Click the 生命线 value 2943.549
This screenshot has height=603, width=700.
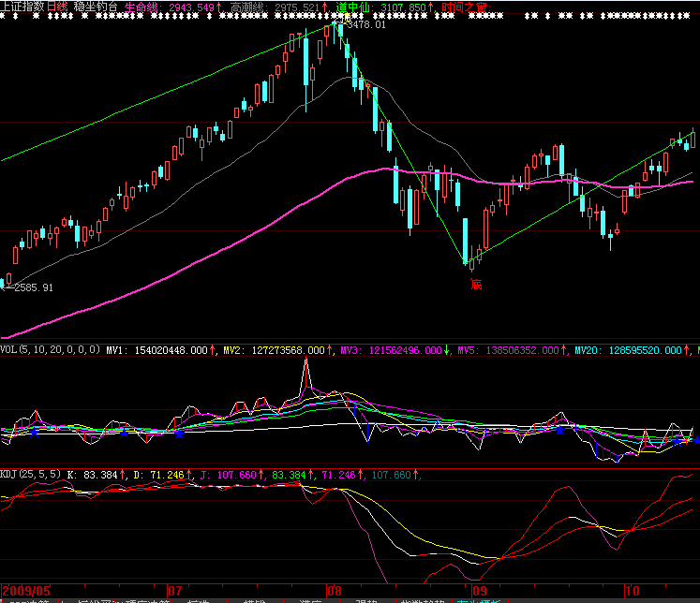click(x=192, y=7)
